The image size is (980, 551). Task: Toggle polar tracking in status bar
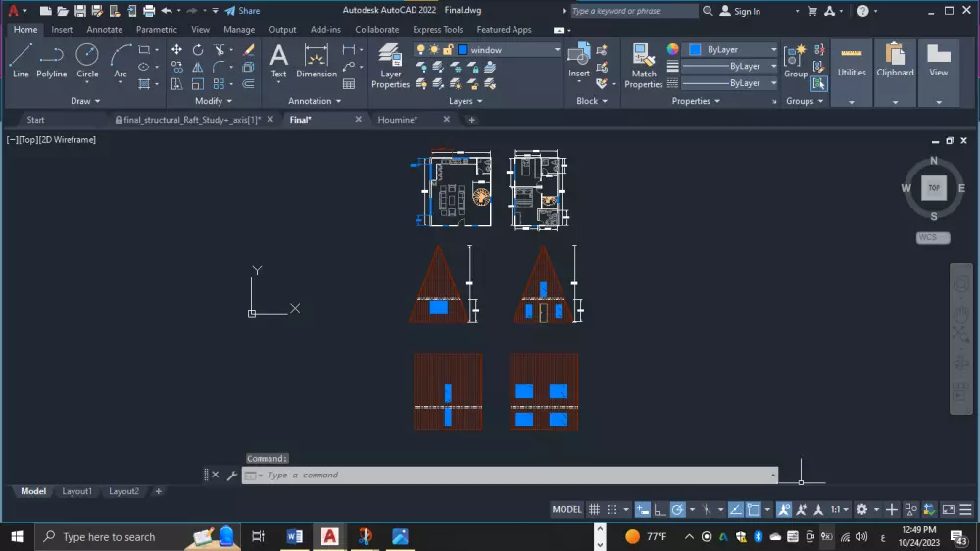(x=677, y=509)
